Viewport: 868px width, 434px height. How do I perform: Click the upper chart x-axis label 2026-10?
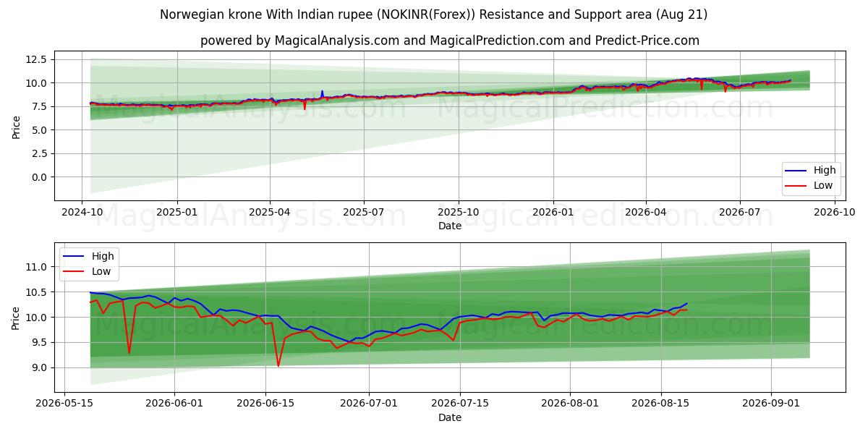pyautogui.click(x=834, y=211)
